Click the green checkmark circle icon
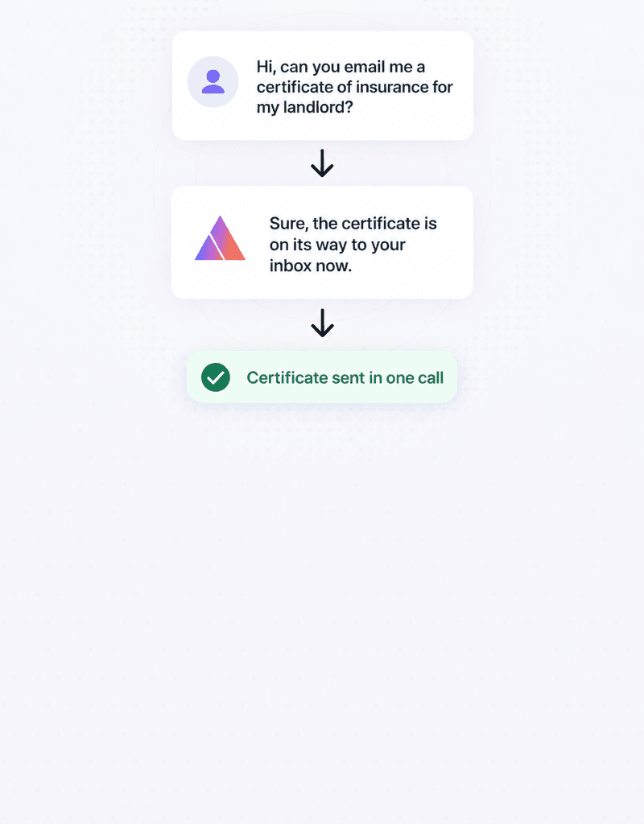644x824 pixels. coord(216,377)
